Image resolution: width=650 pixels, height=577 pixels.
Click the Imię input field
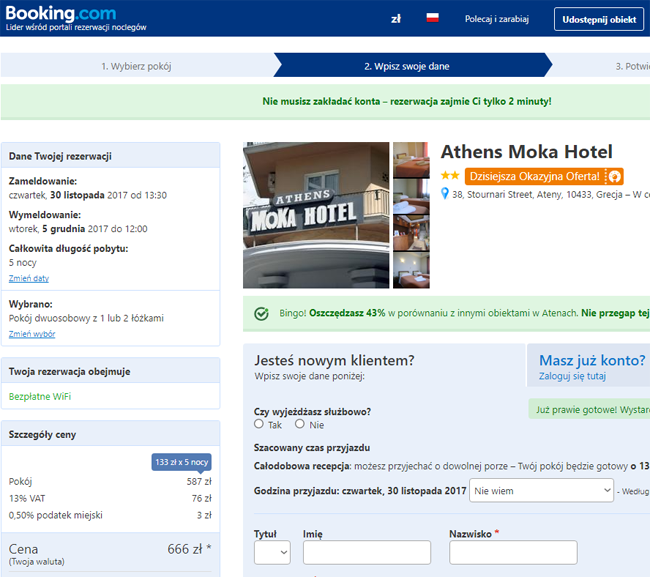tap(366, 552)
